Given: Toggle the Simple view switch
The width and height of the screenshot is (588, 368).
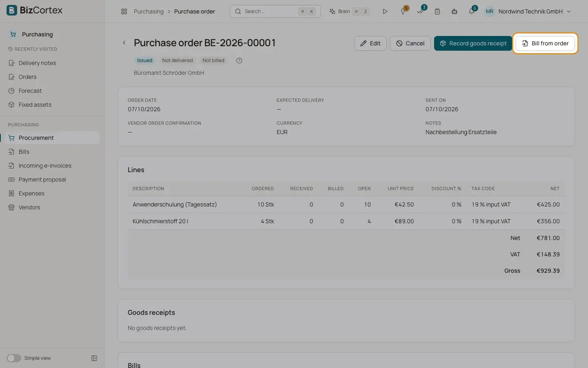Looking at the screenshot, I should 14,358.
